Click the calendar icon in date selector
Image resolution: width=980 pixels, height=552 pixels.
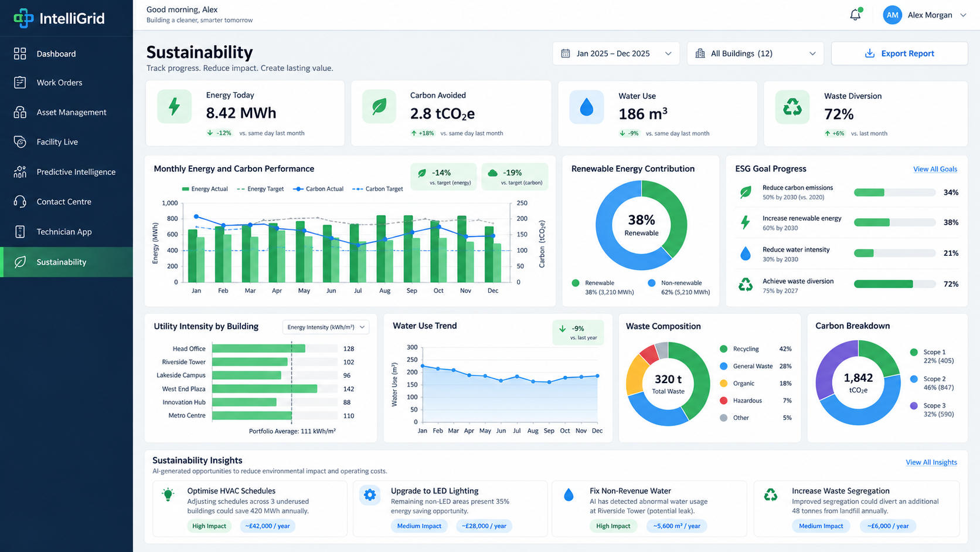tap(566, 53)
